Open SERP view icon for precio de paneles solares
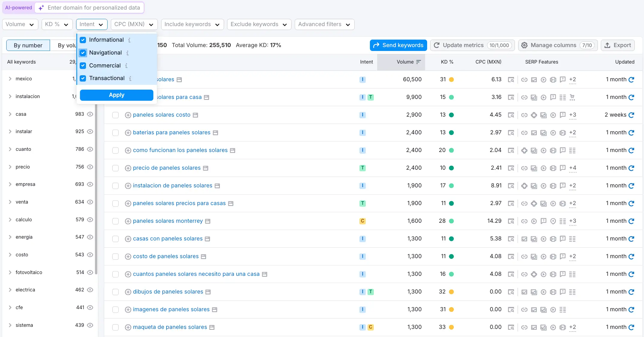 pyautogui.click(x=511, y=168)
